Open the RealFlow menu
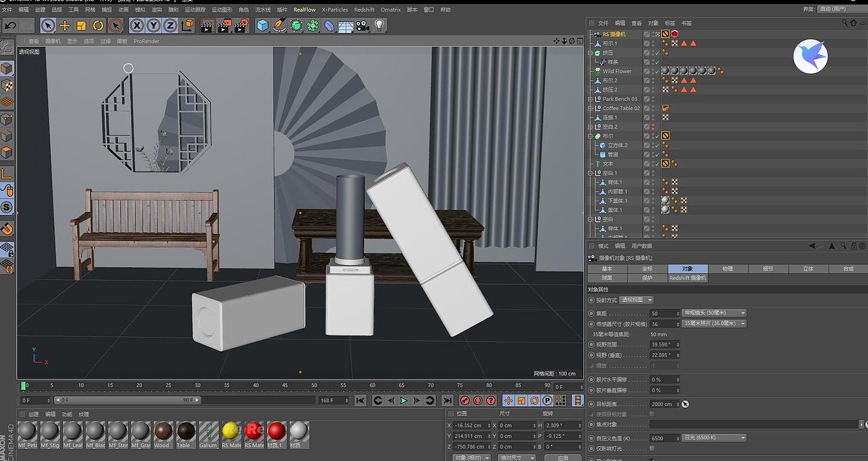Screen dimensions: 868x461 pos(304,9)
